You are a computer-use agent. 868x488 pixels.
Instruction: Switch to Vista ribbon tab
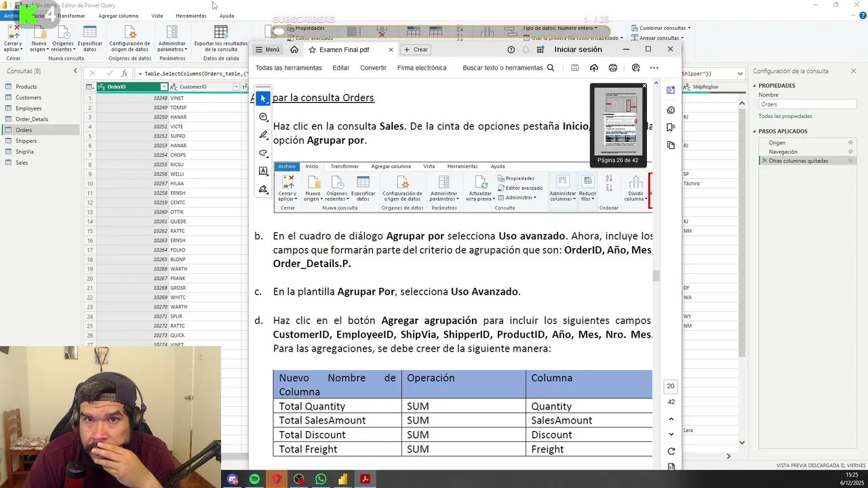(157, 16)
